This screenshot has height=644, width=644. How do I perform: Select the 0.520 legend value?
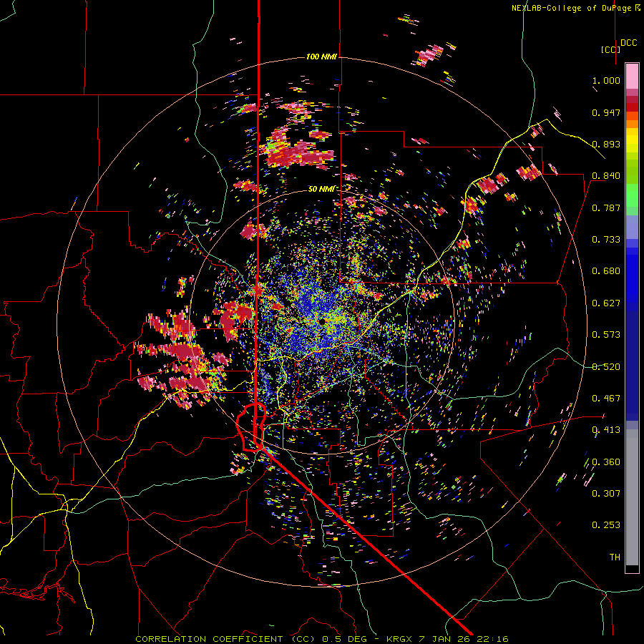606,366
